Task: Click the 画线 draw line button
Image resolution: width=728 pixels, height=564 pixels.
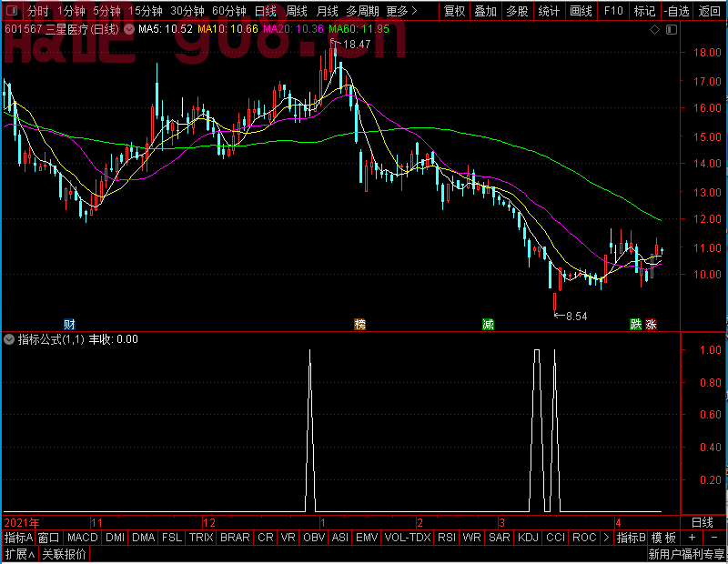Action: [581, 11]
